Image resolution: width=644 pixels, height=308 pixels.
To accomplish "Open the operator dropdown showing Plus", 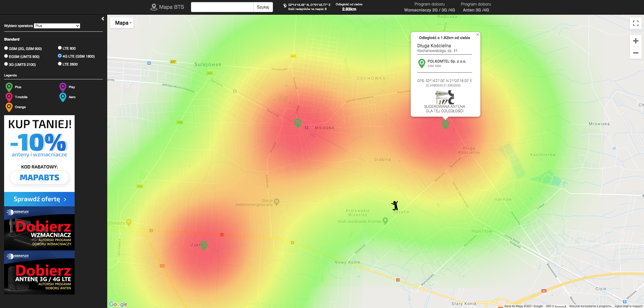I will coord(57,26).
